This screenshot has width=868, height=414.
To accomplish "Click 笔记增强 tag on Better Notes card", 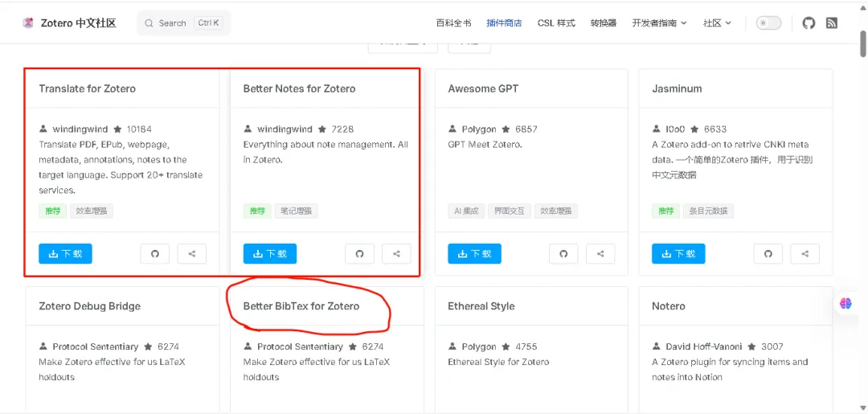I will 296,211.
